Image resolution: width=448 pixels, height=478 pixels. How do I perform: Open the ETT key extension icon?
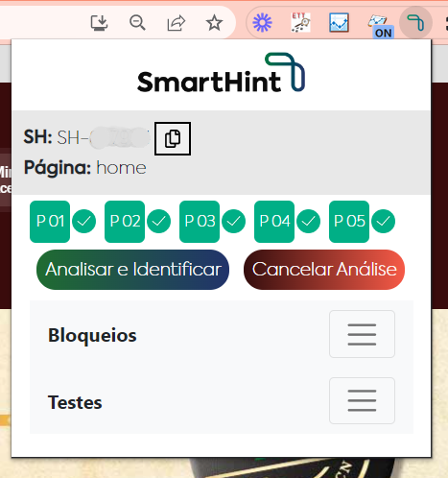300,22
